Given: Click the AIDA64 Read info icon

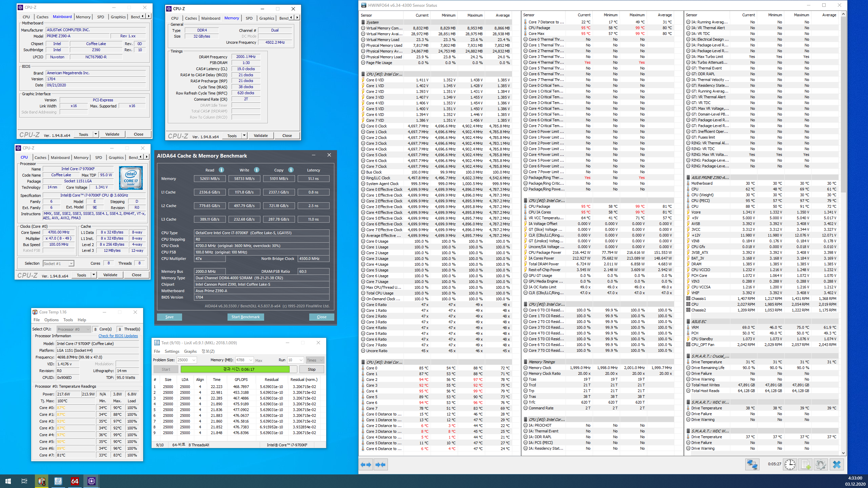Looking at the screenshot, I should (221, 170).
